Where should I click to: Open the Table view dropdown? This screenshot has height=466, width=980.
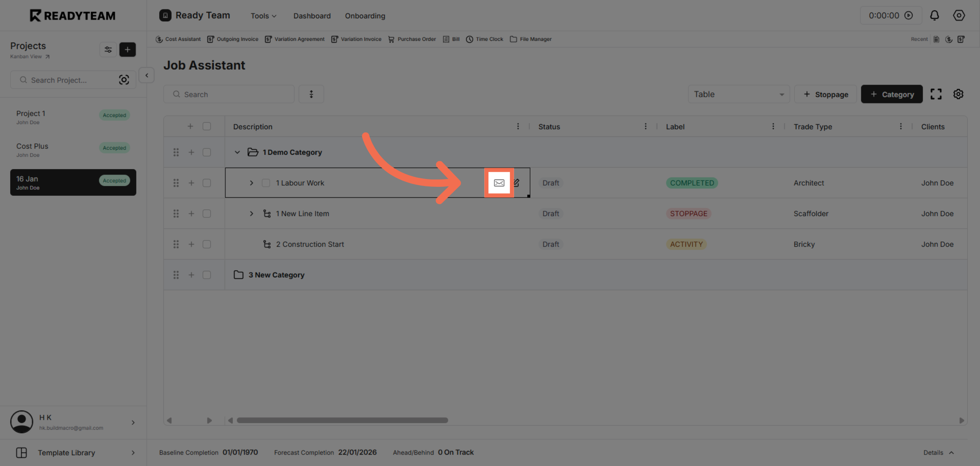coord(739,94)
